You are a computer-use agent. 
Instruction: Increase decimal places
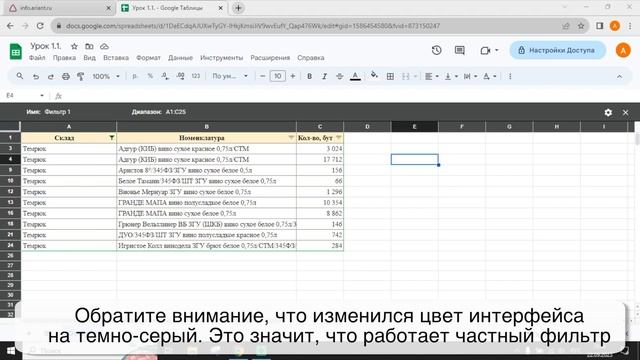coord(180,76)
